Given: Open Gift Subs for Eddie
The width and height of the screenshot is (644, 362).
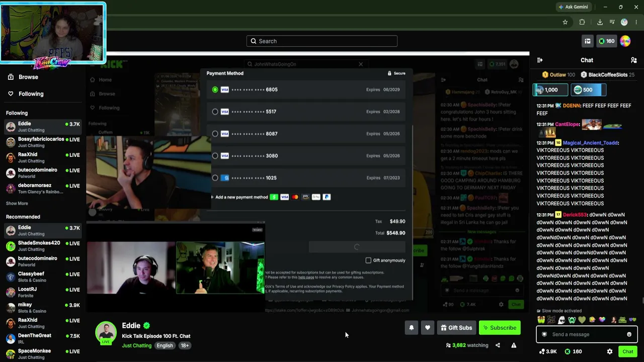Looking at the screenshot, I should click(456, 328).
